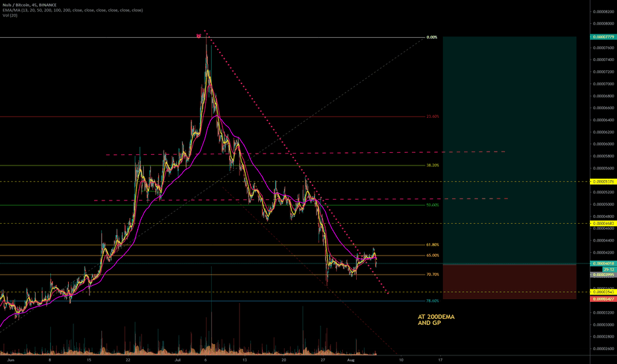Click the '13' date on the time axis
This screenshot has height=364, width=617.
point(245,360)
